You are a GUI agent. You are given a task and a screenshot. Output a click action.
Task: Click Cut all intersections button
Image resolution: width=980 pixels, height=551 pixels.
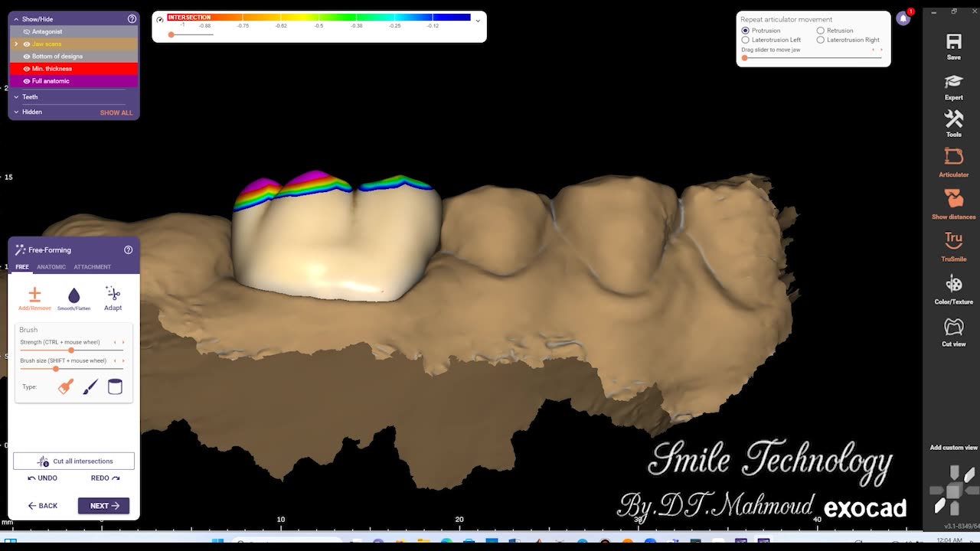point(73,461)
